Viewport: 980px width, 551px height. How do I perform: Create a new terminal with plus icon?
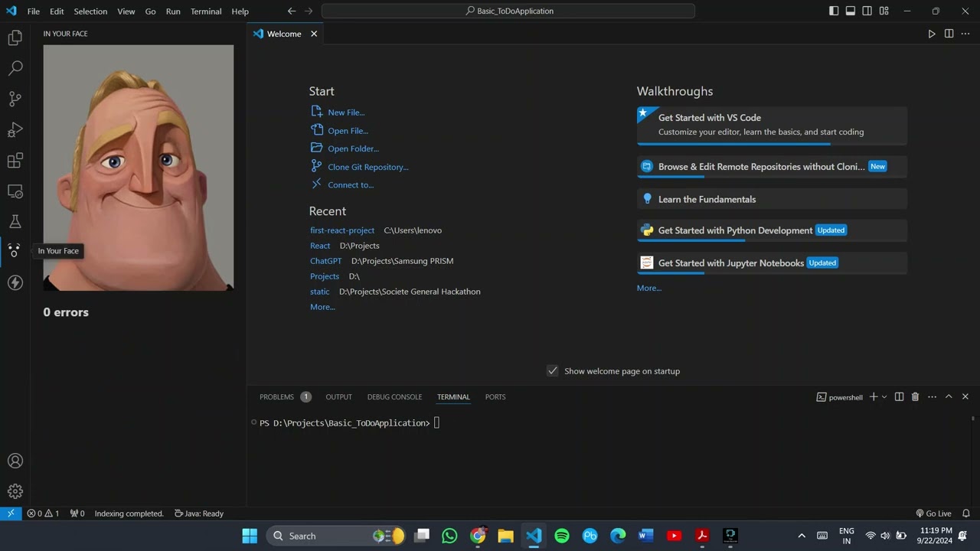874,397
